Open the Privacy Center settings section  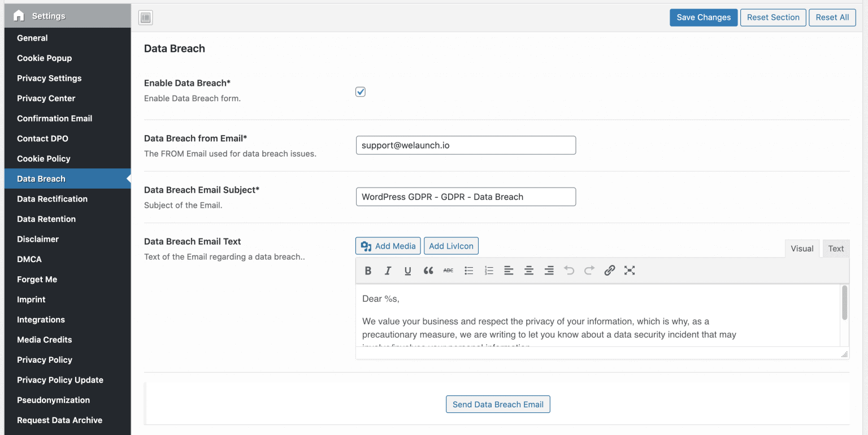tap(46, 98)
